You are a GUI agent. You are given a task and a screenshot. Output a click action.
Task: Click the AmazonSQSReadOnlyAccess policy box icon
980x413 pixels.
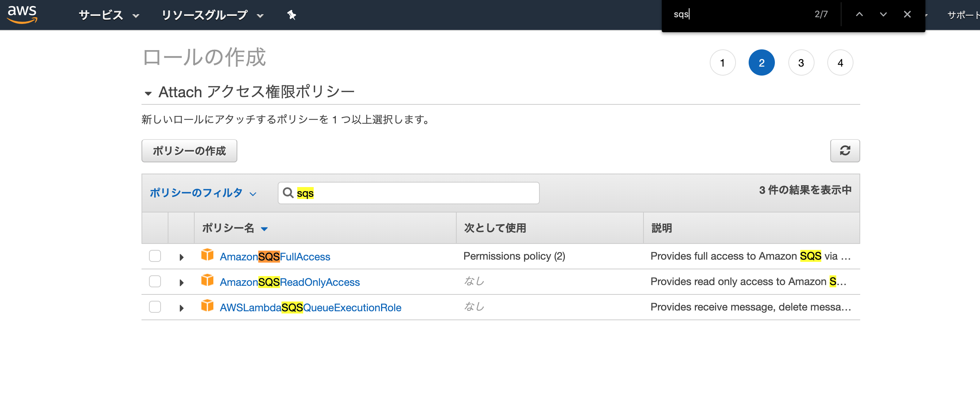207,280
